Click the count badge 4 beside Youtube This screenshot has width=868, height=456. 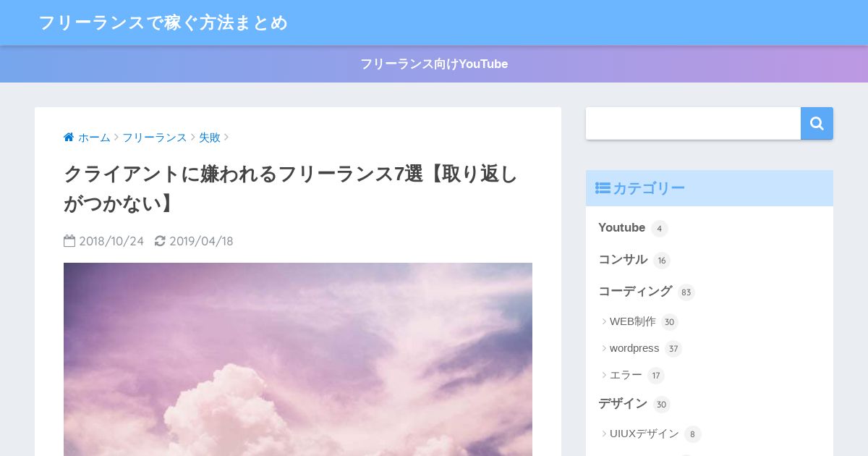660,229
